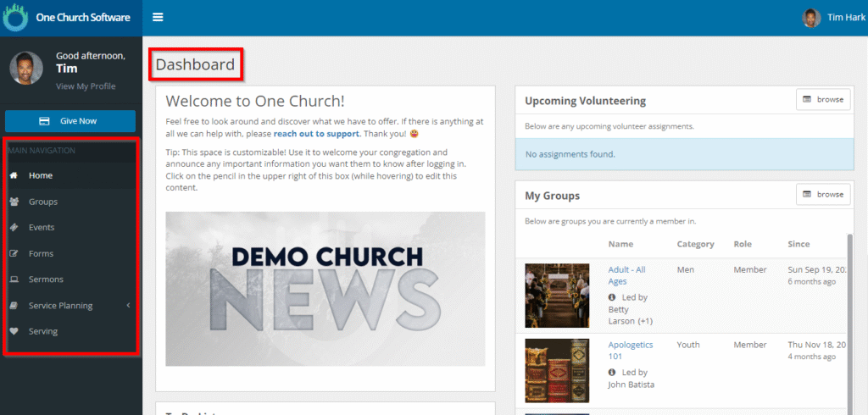Click the sidebar profile photo of Tim
Image resolution: width=868 pixels, height=415 pixels.
click(x=26, y=68)
